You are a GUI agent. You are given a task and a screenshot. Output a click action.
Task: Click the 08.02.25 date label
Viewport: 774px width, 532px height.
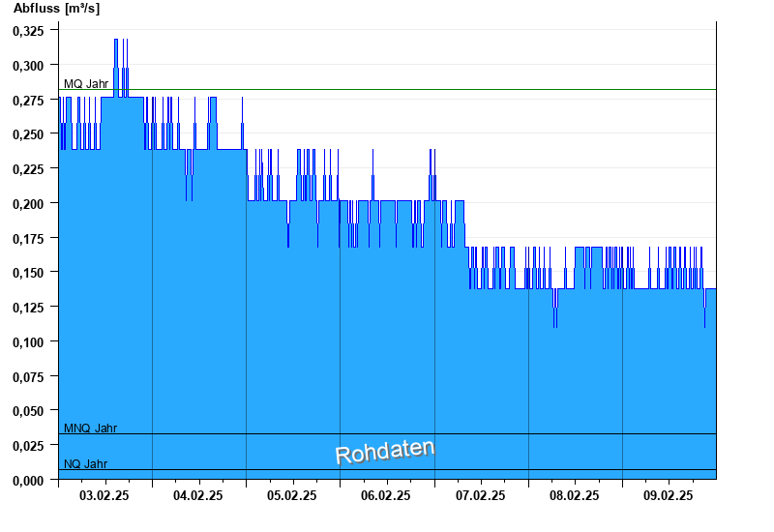click(574, 495)
